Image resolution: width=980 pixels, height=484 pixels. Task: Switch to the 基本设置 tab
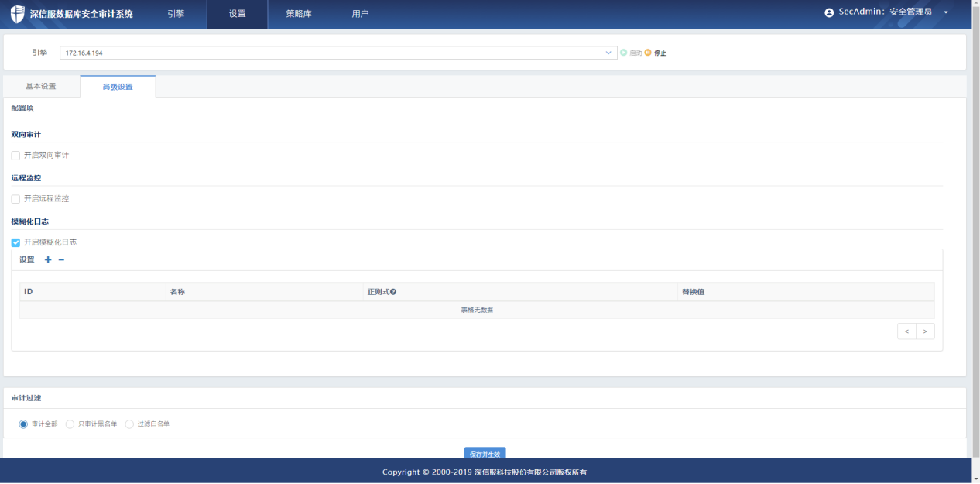(x=41, y=86)
